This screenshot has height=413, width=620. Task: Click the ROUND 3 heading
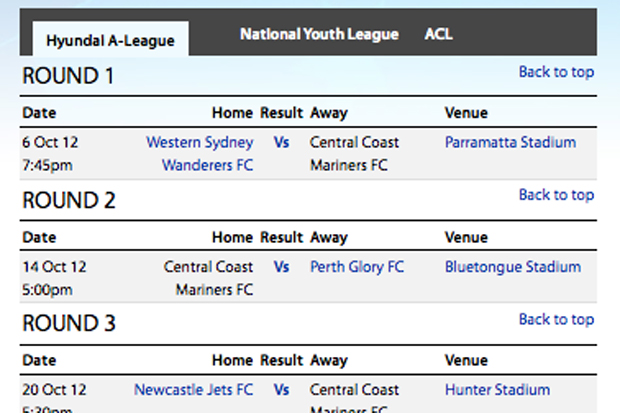(x=69, y=324)
